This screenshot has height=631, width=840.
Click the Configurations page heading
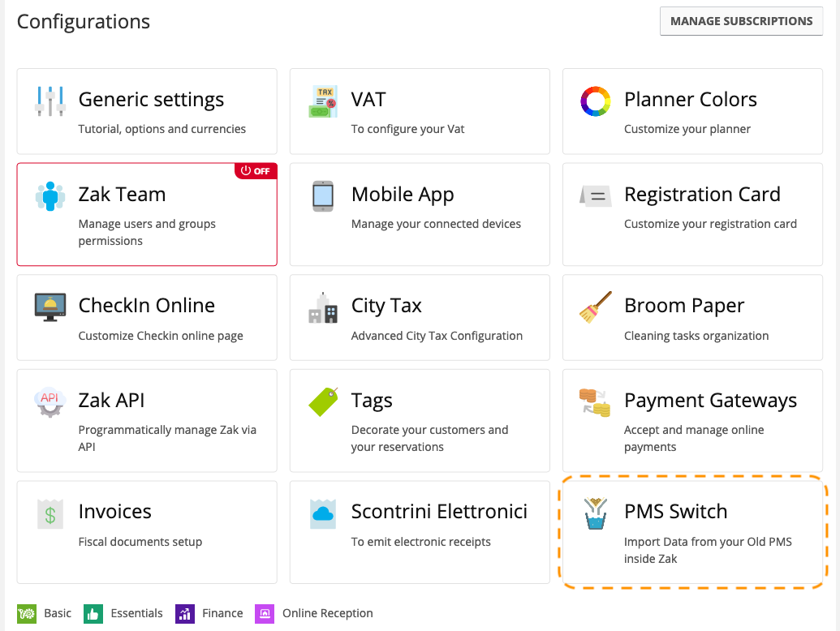coord(84,22)
